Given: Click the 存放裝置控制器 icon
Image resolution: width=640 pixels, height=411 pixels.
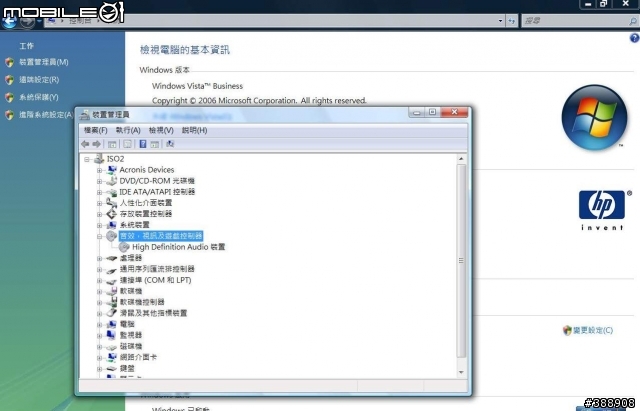Looking at the screenshot, I should click(112, 214).
